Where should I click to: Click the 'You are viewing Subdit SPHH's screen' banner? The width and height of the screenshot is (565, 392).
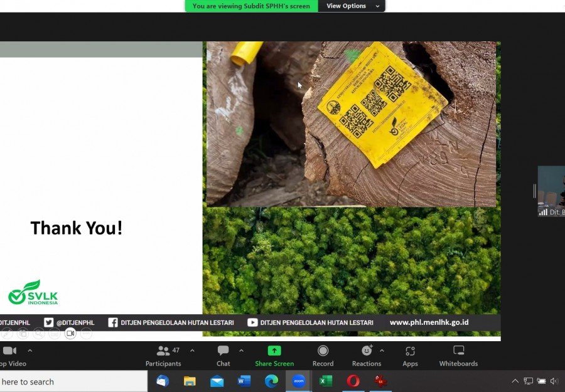coord(251,6)
